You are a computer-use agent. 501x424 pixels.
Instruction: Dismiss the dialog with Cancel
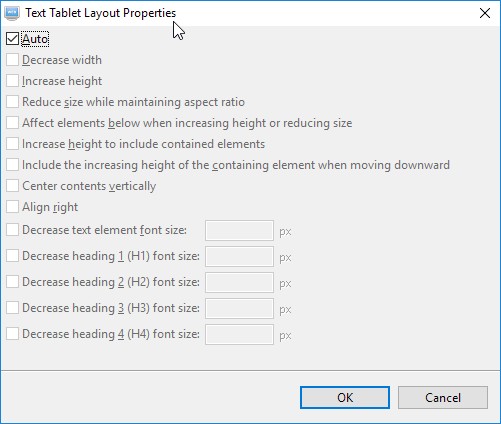click(443, 397)
